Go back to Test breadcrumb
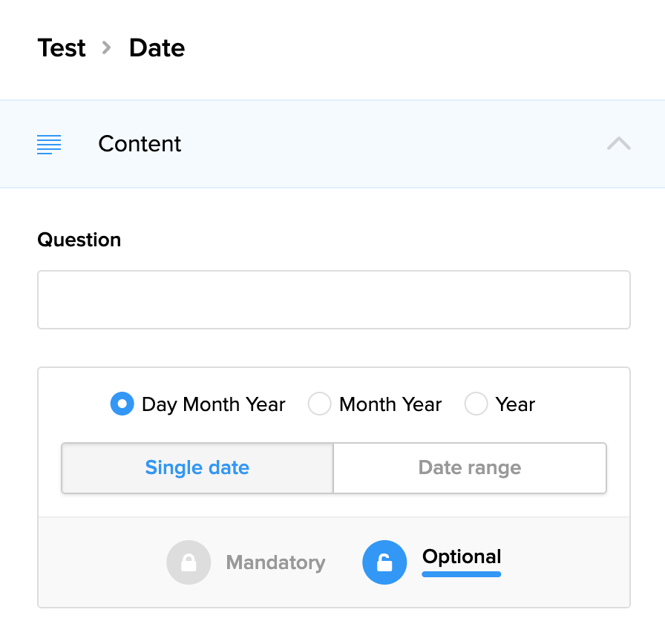 [62, 48]
